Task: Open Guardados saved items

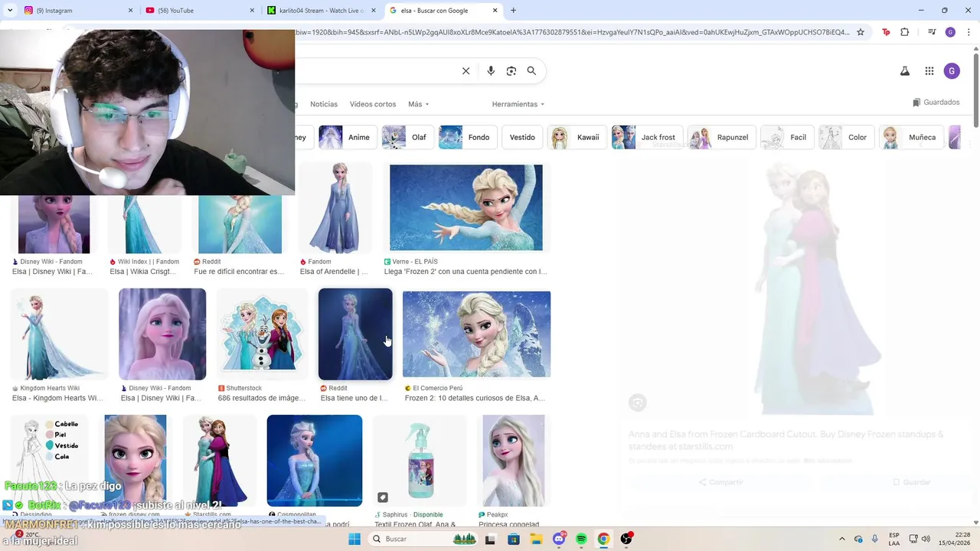Action: (936, 103)
